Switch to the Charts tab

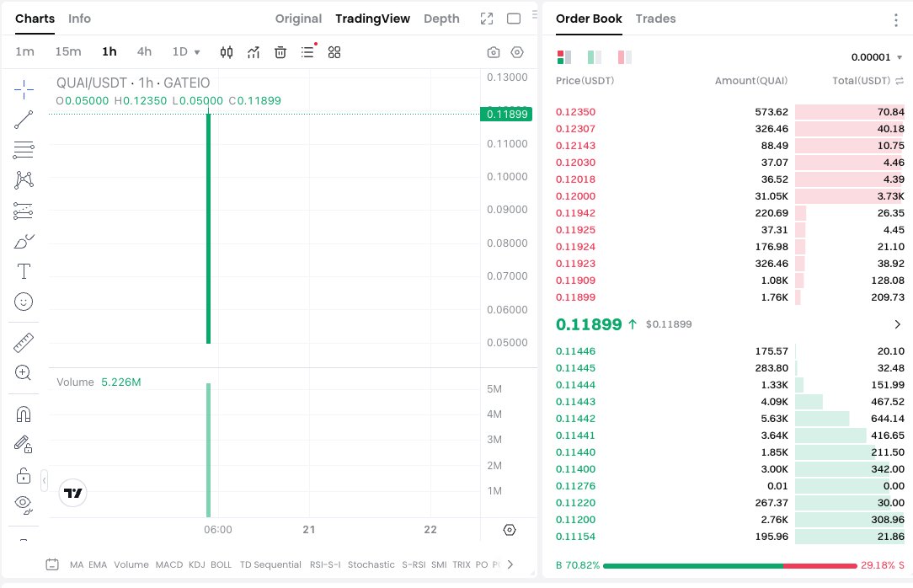tap(35, 19)
